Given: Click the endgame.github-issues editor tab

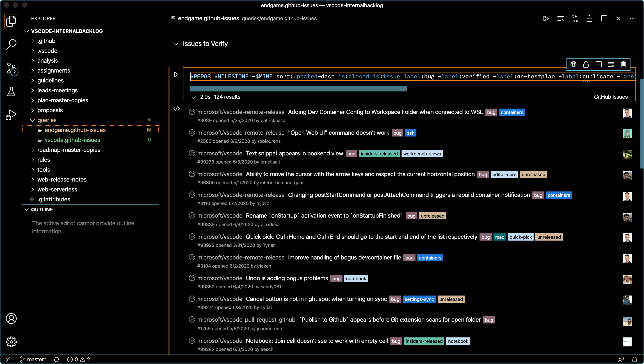Looking at the screenshot, I should [209, 18].
